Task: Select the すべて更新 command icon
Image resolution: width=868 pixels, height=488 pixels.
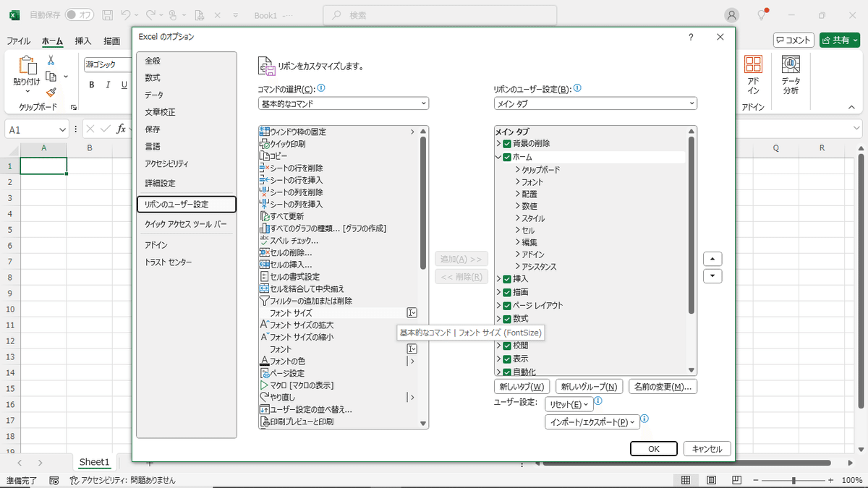Action: [264, 216]
